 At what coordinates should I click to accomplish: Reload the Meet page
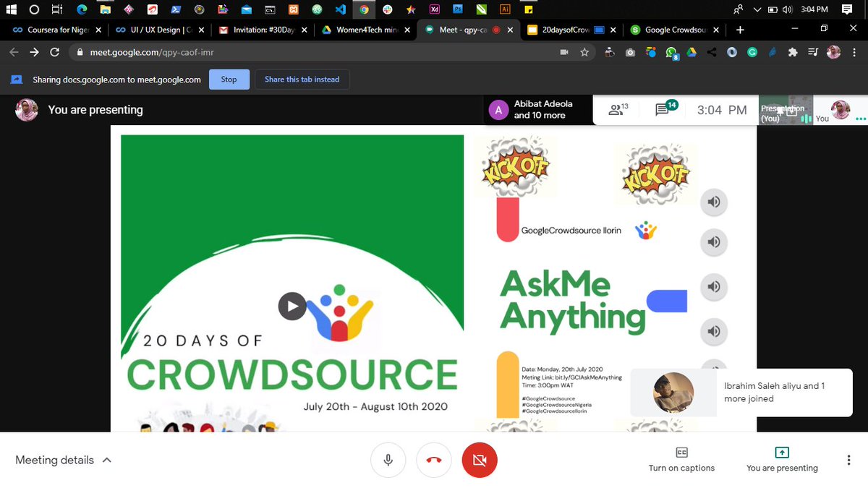click(55, 53)
